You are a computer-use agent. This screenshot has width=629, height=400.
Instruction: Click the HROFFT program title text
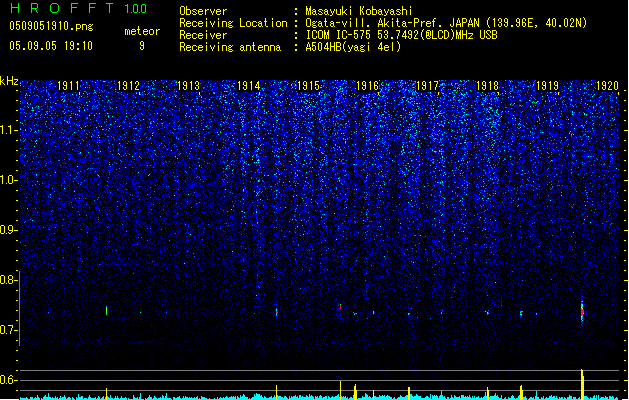[62, 8]
